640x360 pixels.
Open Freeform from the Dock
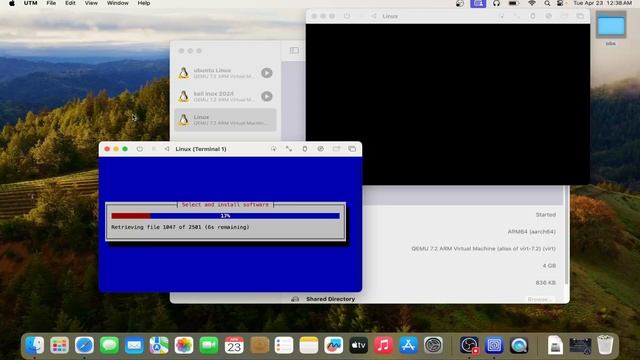coord(333,345)
